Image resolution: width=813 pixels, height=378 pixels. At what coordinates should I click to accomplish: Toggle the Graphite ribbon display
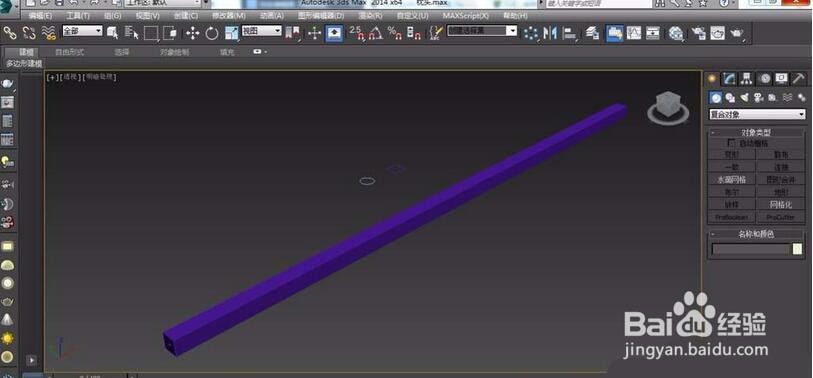(614, 34)
